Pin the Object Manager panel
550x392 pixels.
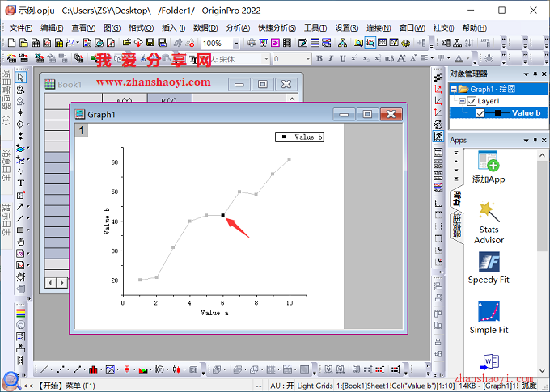point(535,74)
